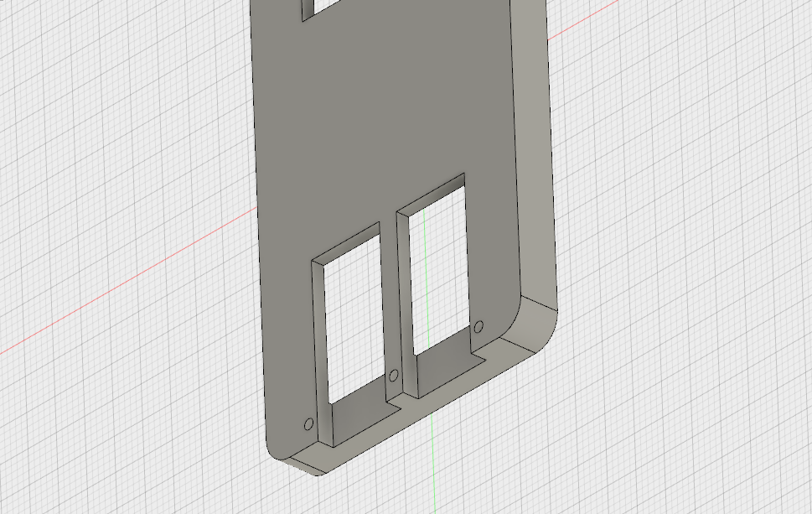Image resolution: width=812 pixels, height=514 pixels.
Task: Select the small hole beside the right cutout
Action: [479, 327]
